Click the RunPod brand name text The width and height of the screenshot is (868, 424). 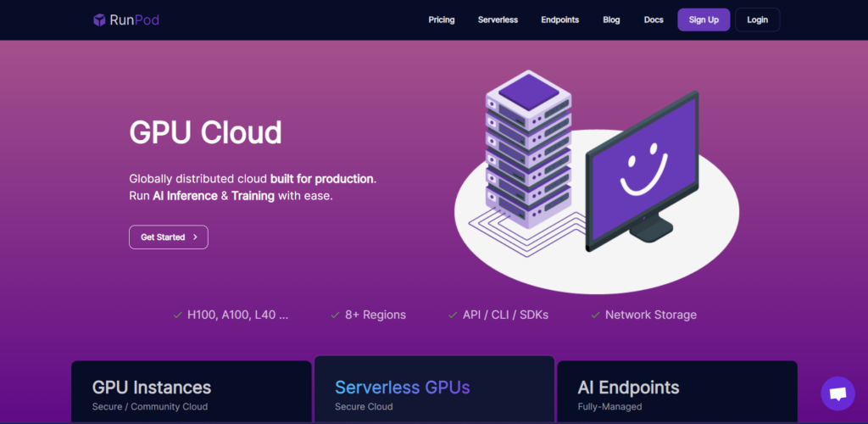(x=134, y=20)
